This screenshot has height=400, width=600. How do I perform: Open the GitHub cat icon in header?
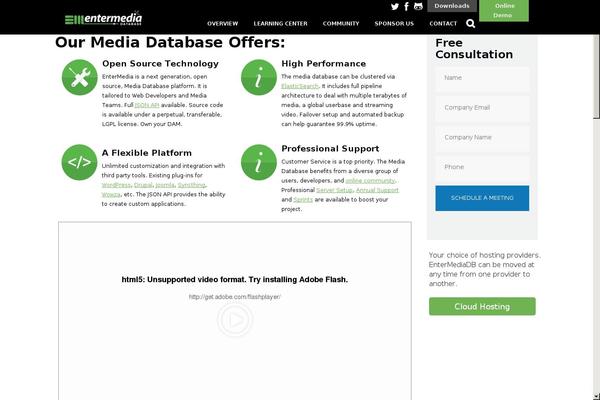pyautogui.click(x=418, y=7)
